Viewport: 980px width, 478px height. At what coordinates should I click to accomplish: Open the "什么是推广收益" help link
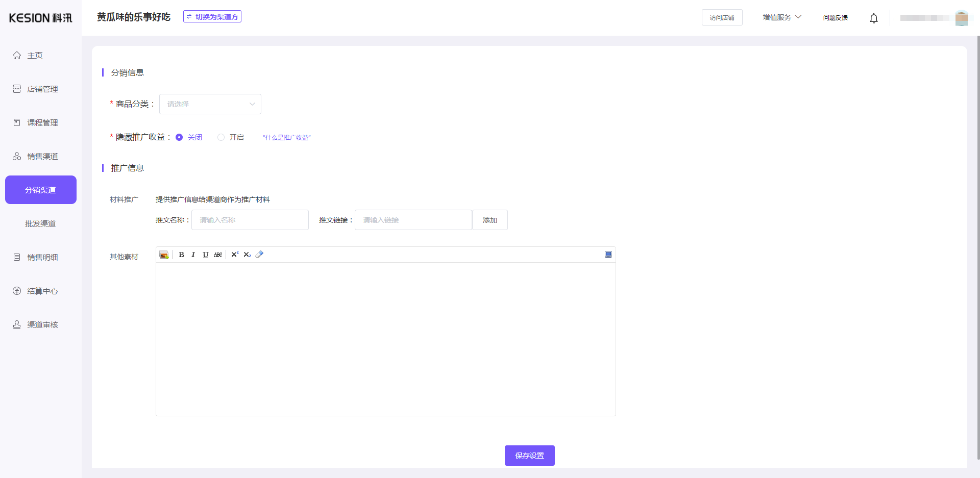[286, 138]
